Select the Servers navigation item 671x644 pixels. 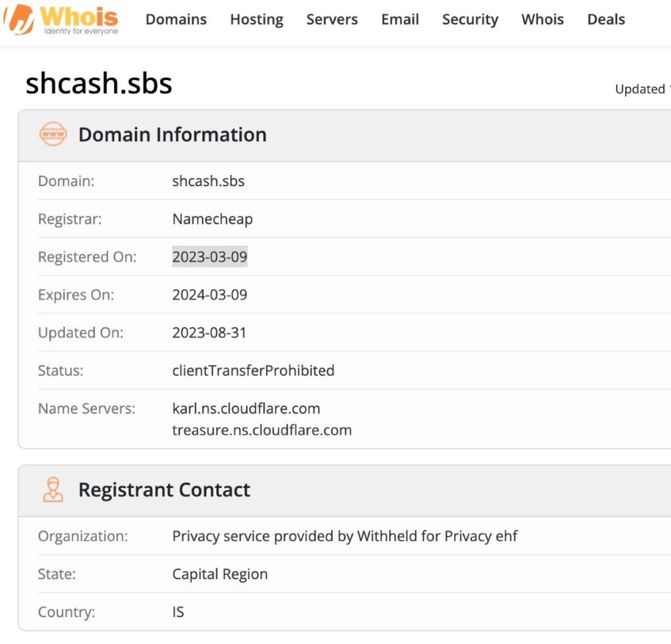(332, 20)
